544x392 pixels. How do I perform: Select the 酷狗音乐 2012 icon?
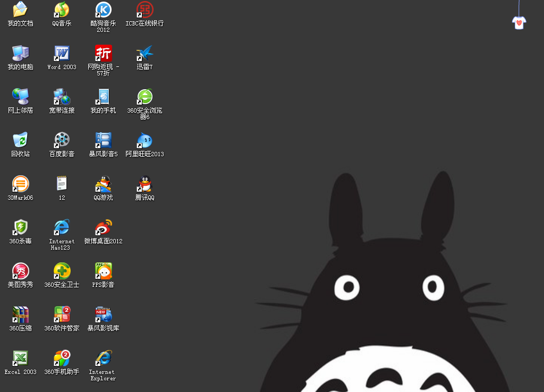click(103, 10)
